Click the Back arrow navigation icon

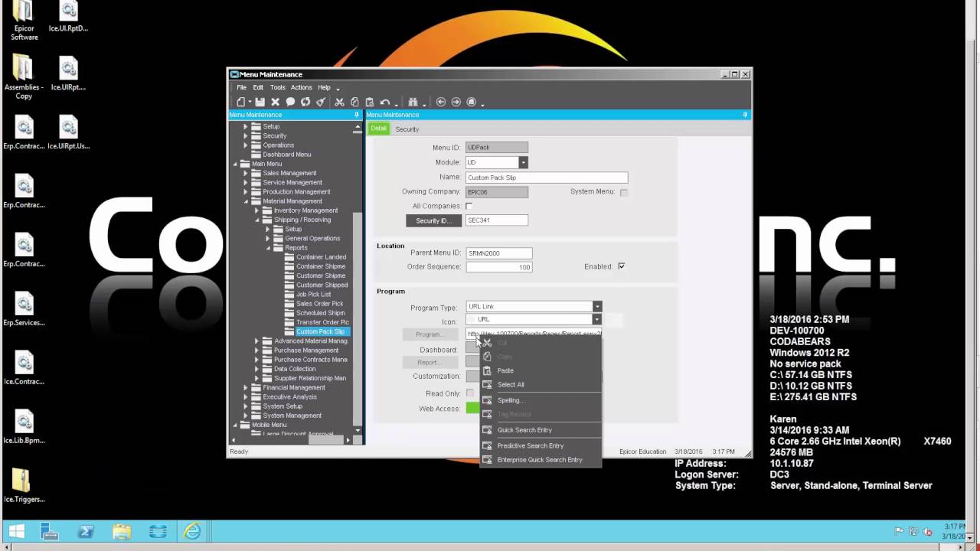point(441,102)
